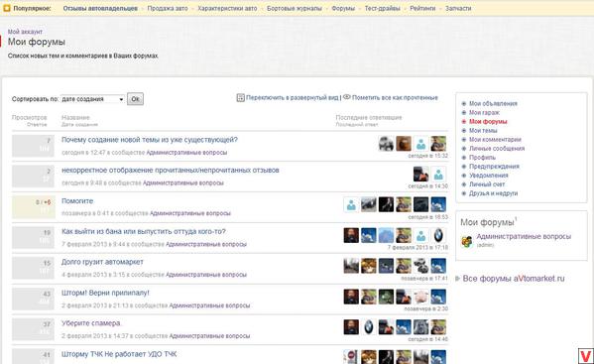Switch to expanded view via its icon
Screen dimensions: 594x364
coord(241,98)
